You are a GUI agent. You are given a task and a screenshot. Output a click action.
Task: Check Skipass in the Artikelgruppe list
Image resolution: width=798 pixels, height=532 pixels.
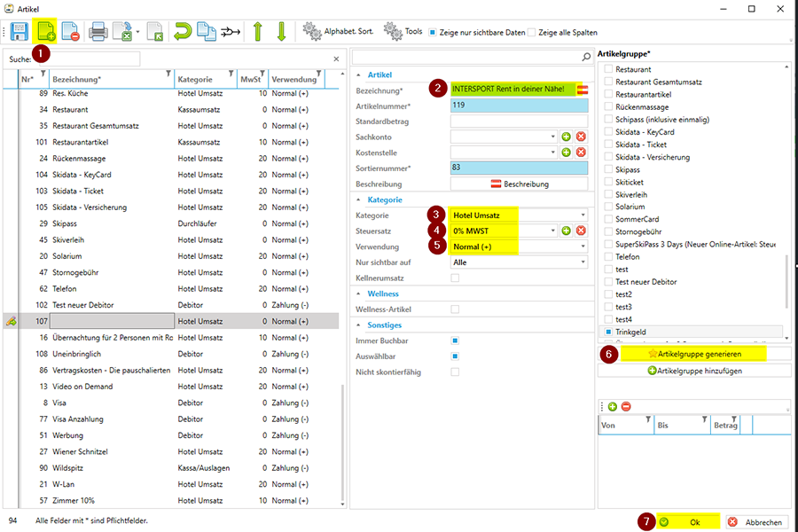coord(607,168)
